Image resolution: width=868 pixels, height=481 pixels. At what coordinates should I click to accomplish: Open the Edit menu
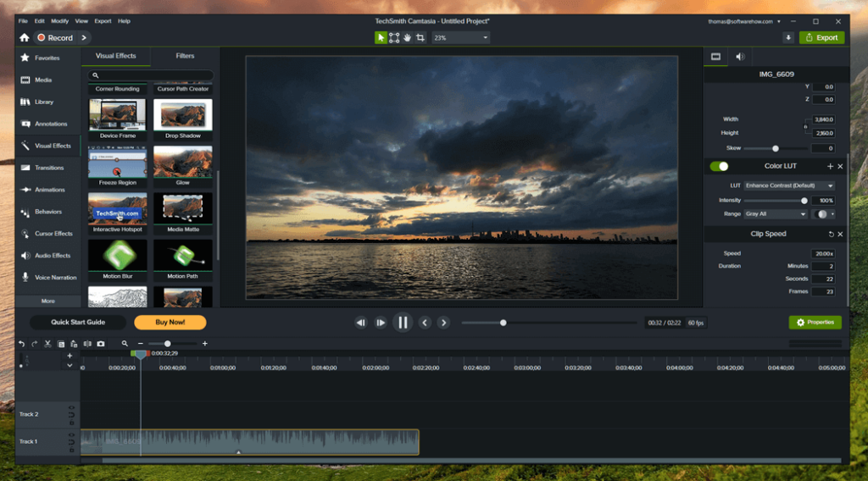[x=39, y=21]
